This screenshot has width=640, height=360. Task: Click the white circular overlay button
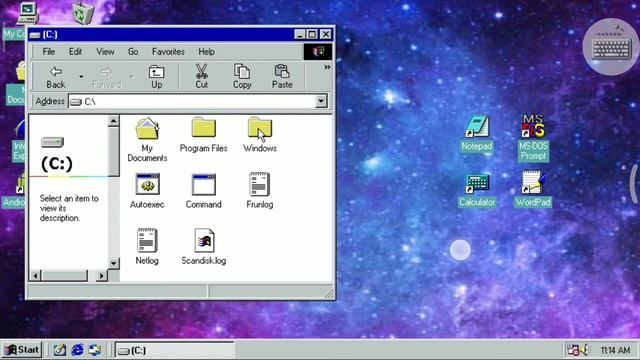pyautogui.click(x=460, y=250)
